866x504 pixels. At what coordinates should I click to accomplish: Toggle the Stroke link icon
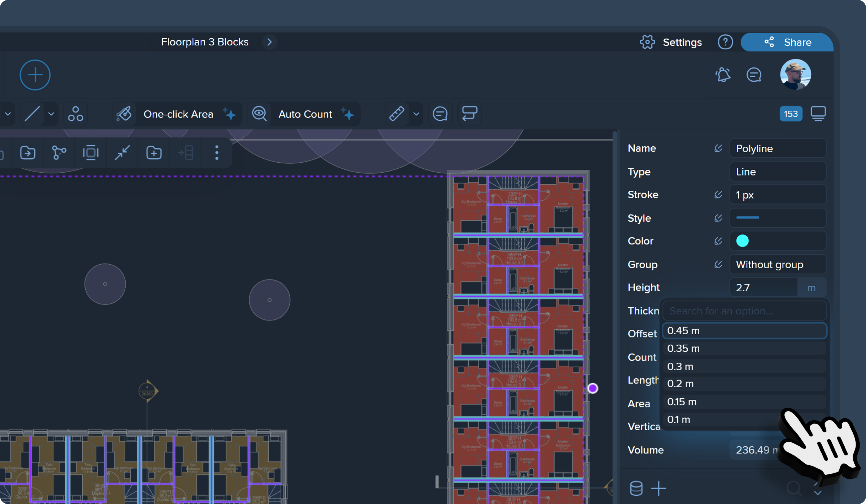tap(718, 195)
